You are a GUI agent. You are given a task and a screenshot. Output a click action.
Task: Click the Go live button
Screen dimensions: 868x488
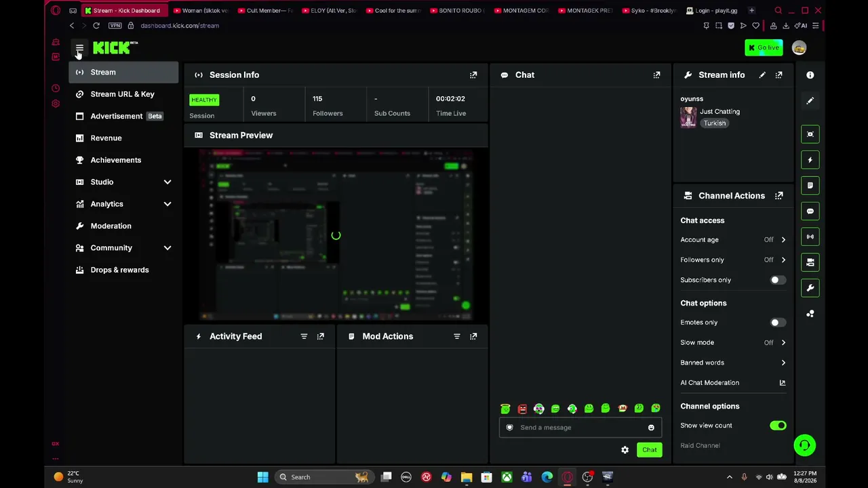tap(764, 47)
